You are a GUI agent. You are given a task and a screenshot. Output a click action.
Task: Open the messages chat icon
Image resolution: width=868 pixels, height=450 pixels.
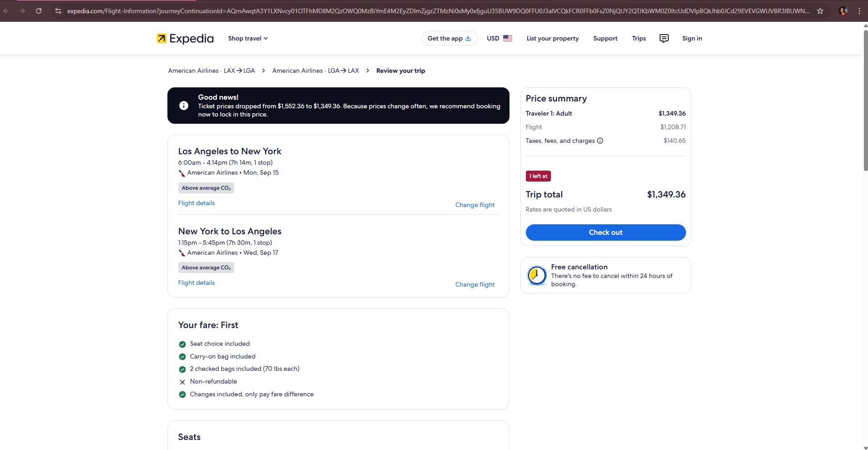[x=664, y=39]
